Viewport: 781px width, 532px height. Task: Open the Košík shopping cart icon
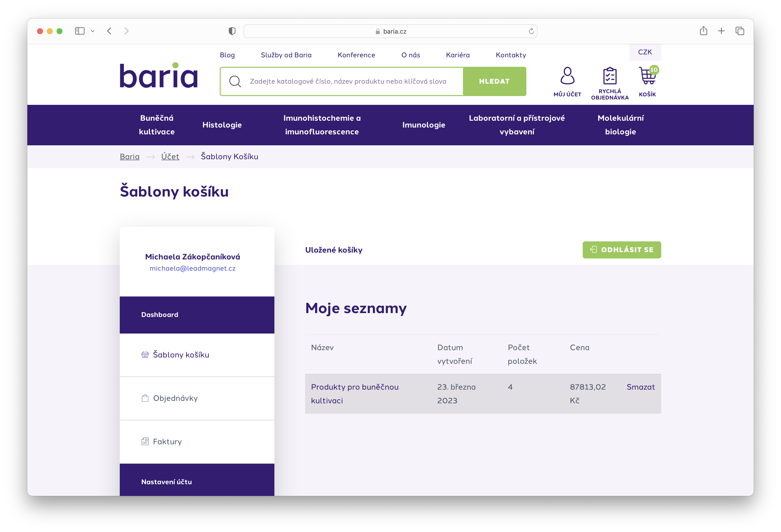[648, 76]
